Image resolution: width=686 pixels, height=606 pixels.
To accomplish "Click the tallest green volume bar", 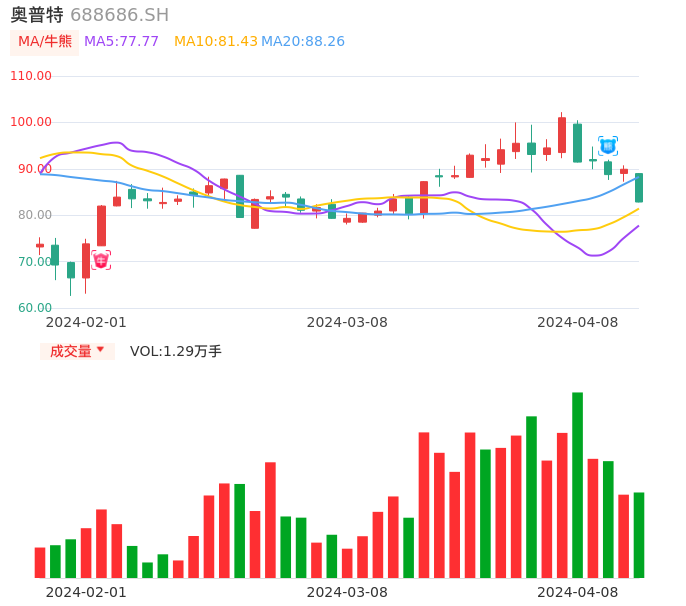I will click(578, 485).
